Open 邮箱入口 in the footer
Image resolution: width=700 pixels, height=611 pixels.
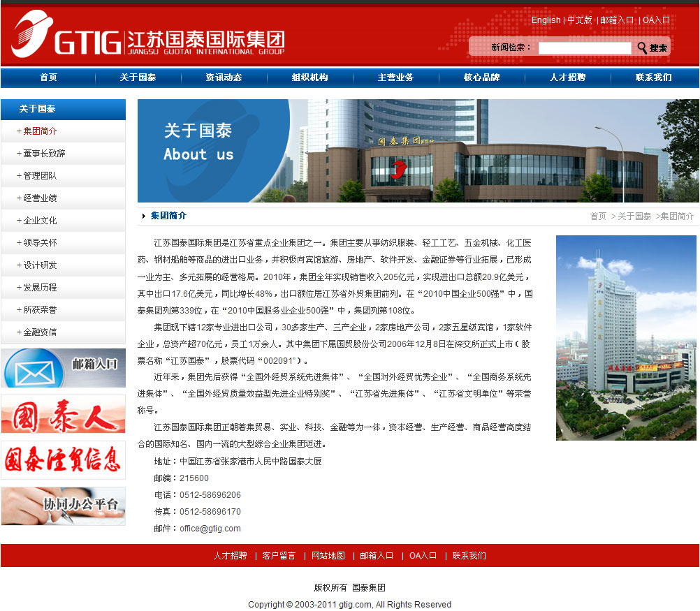(377, 556)
